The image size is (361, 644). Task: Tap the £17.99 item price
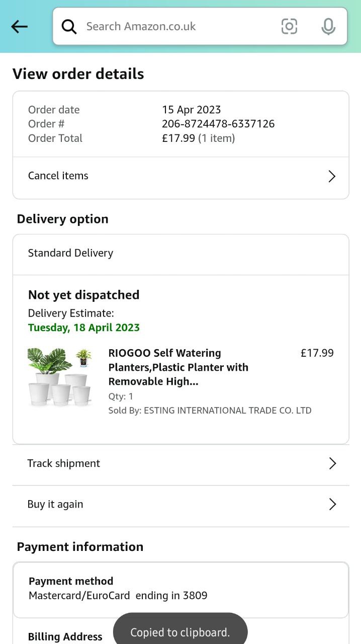coord(317,353)
